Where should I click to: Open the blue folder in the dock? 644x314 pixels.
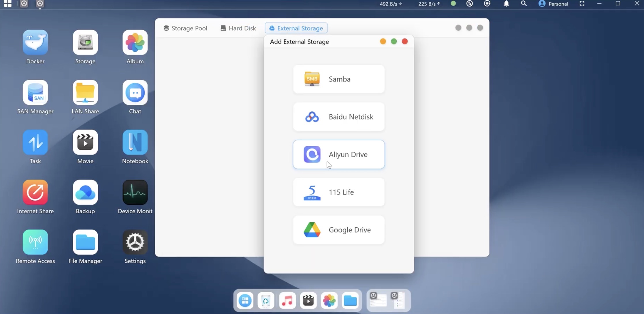point(350,301)
